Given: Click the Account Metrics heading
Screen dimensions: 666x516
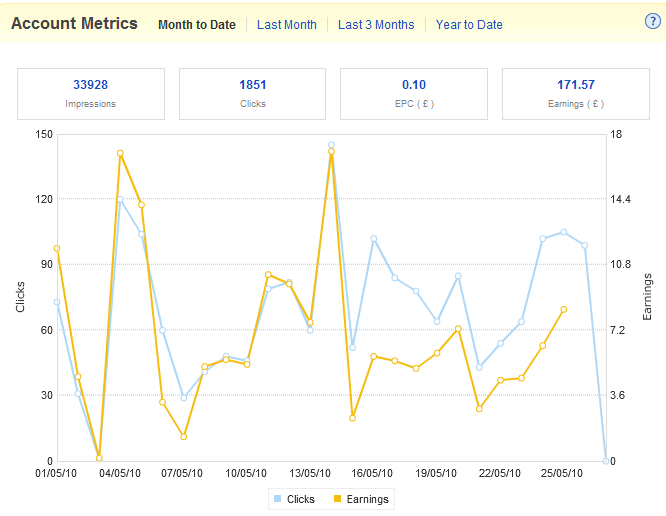Looking at the screenshot, I should pos(74,23).
